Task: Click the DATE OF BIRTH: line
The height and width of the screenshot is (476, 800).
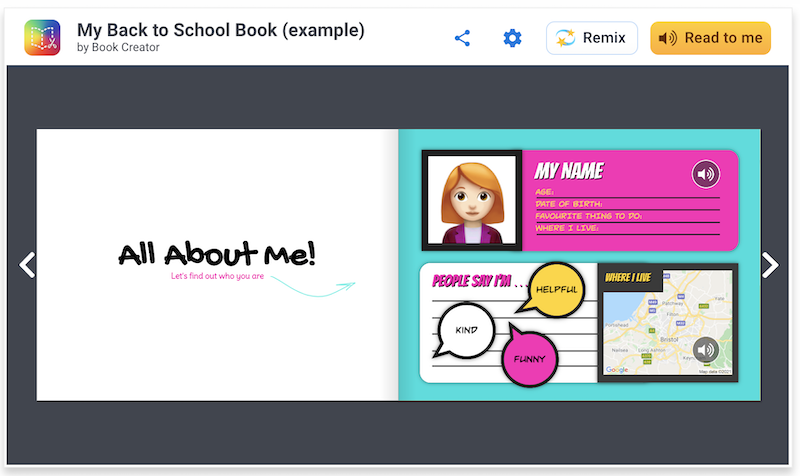Action: click(628, 204)
